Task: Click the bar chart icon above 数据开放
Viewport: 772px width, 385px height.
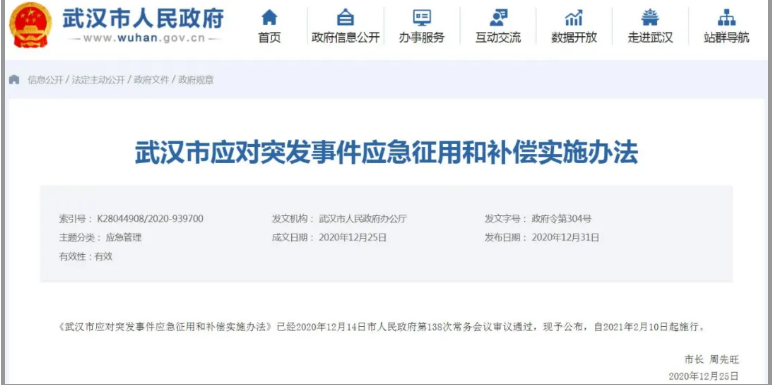Action: pos(574,18)
